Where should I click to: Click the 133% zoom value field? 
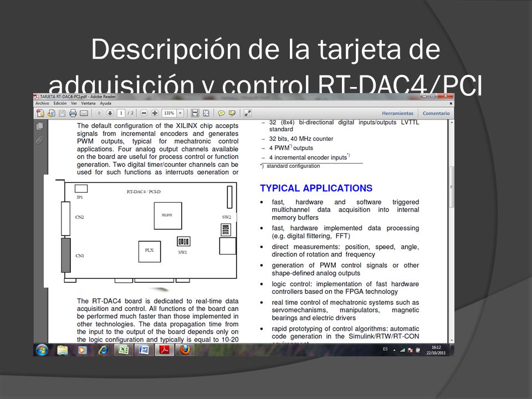click(170, 113)
